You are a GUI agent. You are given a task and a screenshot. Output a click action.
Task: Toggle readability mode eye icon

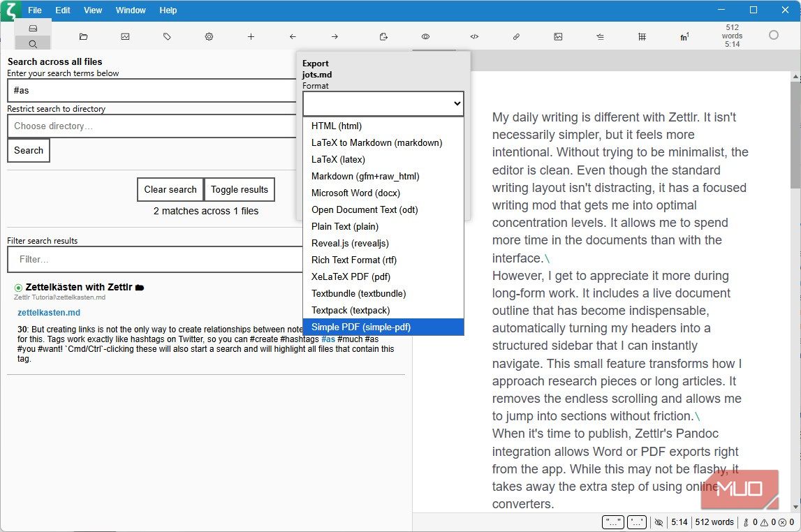pyautogui.click(x=425, y=37)
